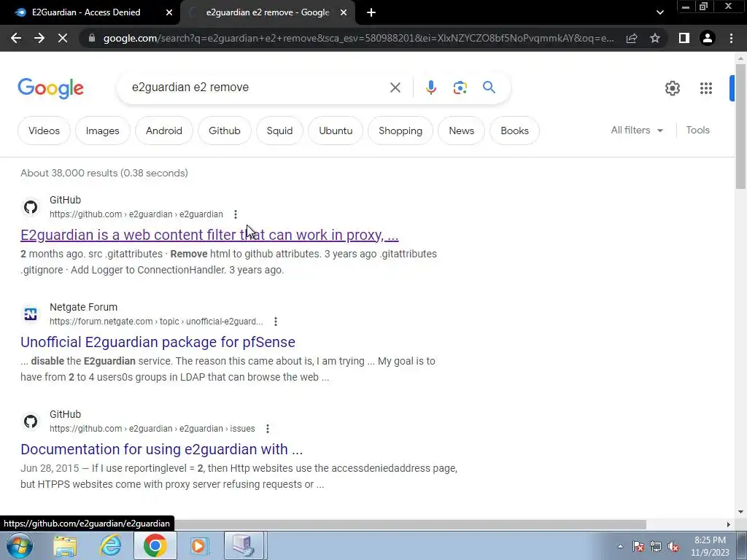Bookmark this page with the star icon

pyautogui.click(x=655, y=38)
